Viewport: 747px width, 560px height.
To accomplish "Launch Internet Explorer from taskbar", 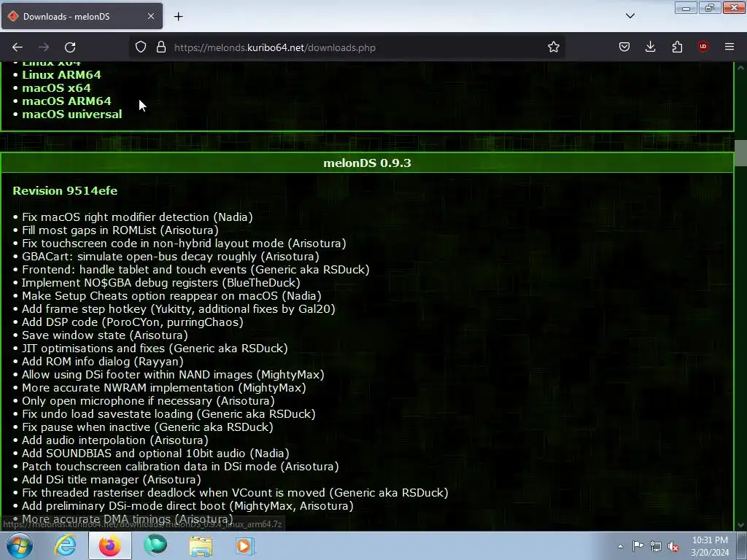I will point(65,545).
